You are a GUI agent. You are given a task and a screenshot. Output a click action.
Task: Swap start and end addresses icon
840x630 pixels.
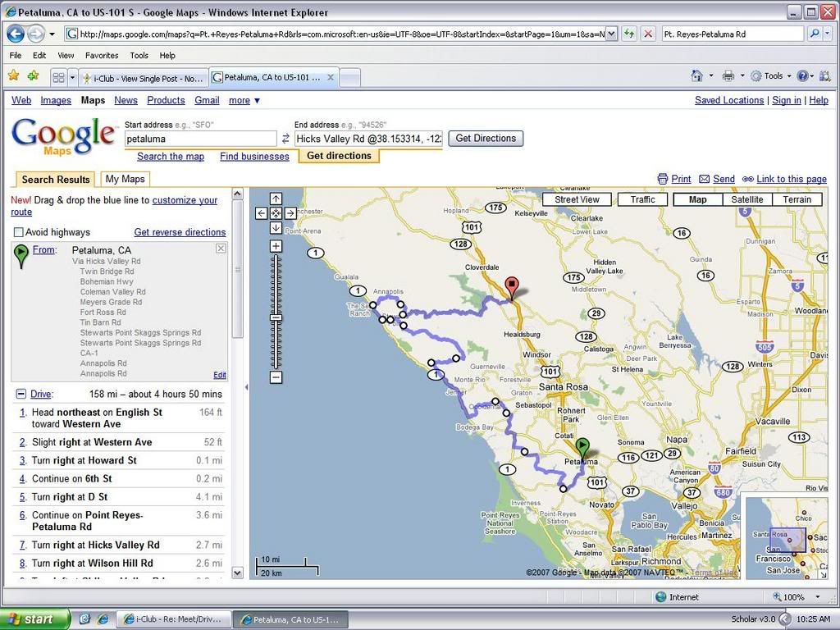(x=285, y=139)
